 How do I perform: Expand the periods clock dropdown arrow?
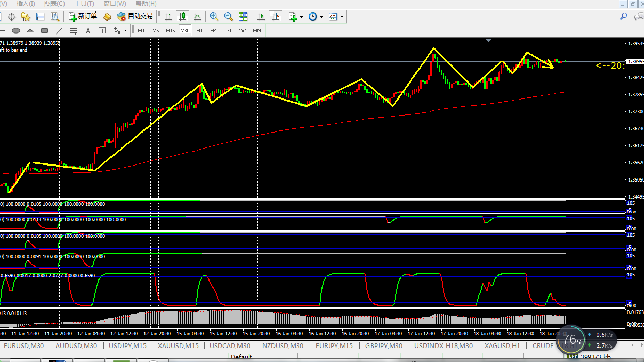click(x=321, y=17)
